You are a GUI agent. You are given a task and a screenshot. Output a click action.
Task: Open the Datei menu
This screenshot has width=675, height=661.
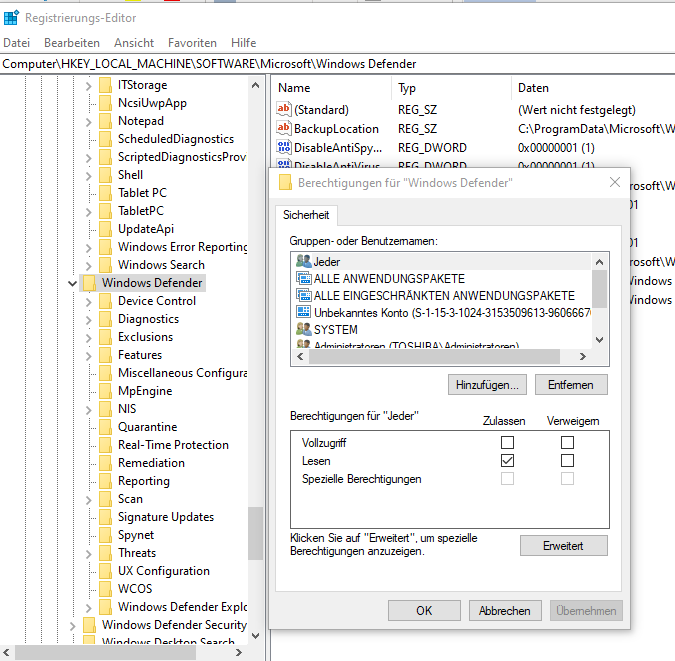point(16,43)
